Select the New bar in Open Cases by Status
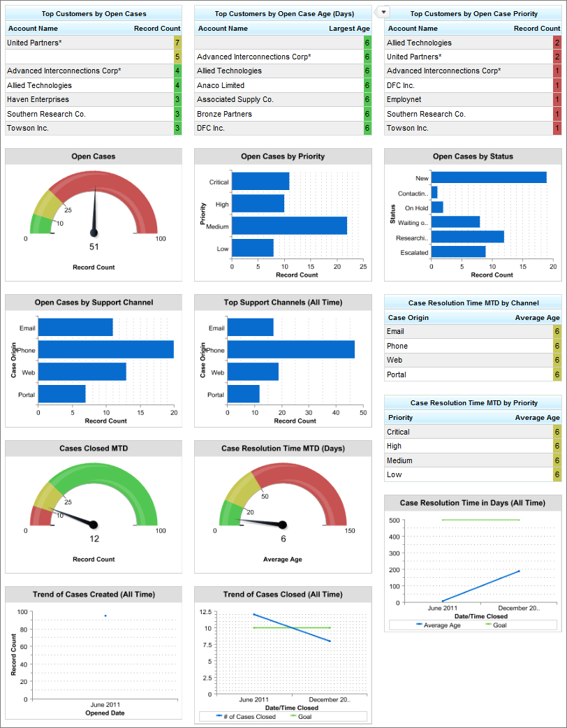567x728 pixels. pyautogui.click(x=487, y=176)
